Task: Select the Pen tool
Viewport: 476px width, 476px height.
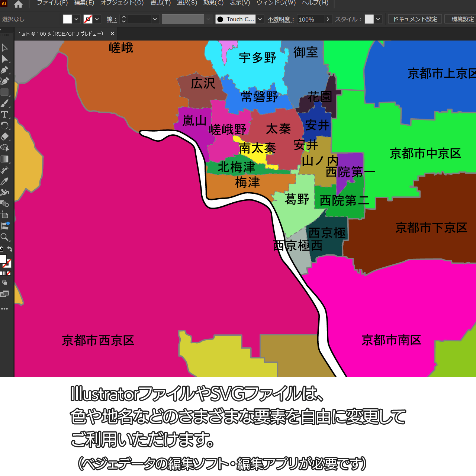Action: click(4, 70)
